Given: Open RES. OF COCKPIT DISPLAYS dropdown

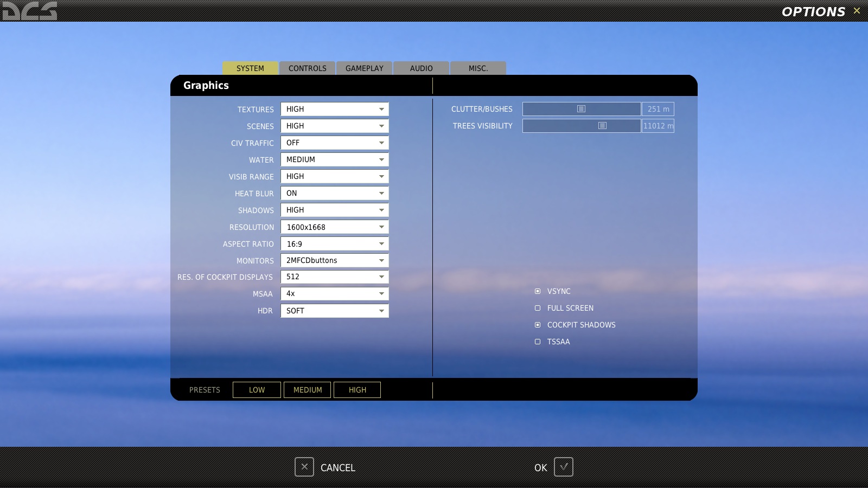Looking at the screenshot, I should [335, 277].
